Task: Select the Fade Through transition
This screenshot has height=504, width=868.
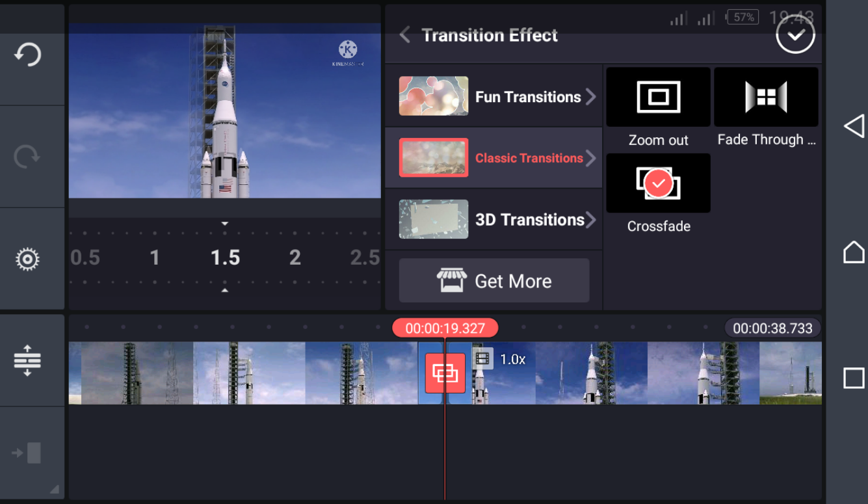Action: coord(765,96)
